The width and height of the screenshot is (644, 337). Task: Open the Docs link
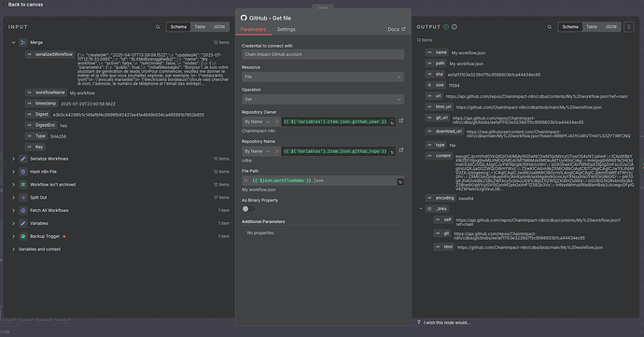click(x=397, y=30)
